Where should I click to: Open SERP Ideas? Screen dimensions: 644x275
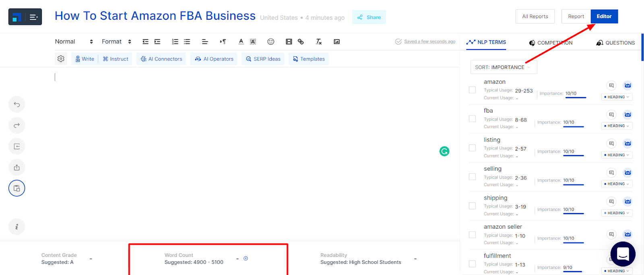(x=263, y=59)
